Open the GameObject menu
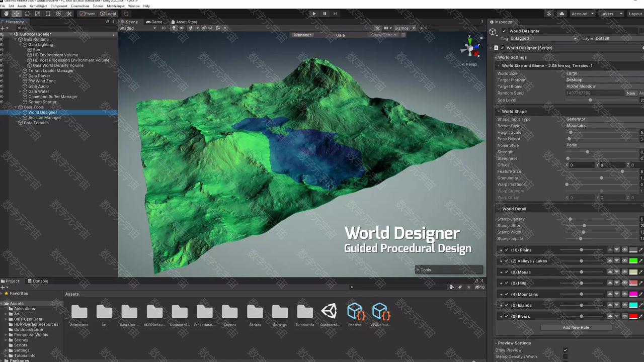 pyautogui.click(x=38, y=6)
